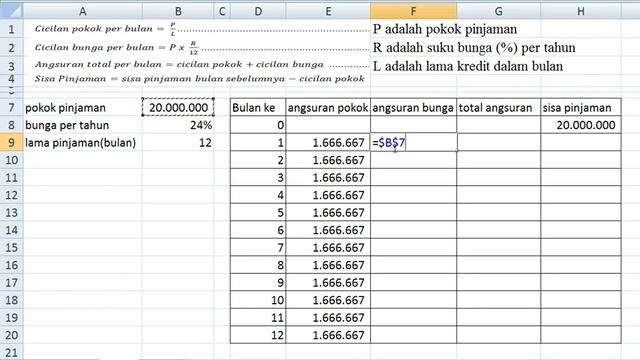
Task: Select column C header
Action: pos(222,11)
